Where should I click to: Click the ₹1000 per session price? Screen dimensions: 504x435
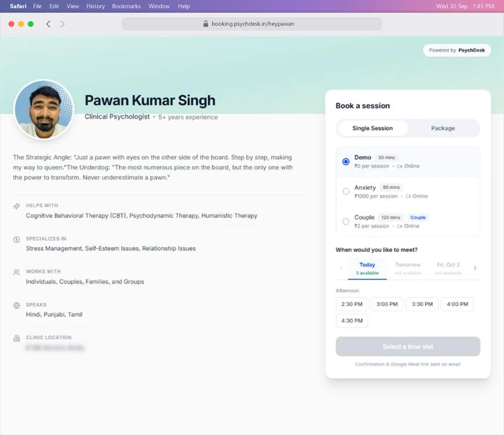[x=376, y=196]
